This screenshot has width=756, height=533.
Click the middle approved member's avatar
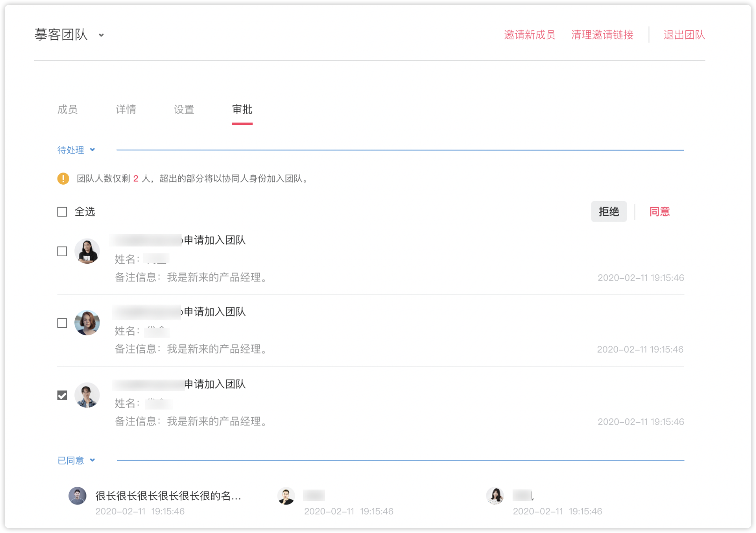286,496
